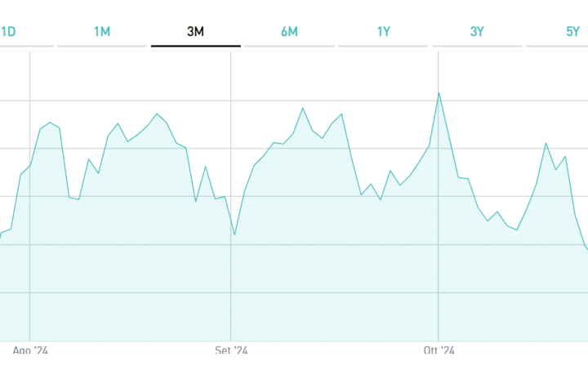The height and width of the screenshot is (392, 588).
Task: Click the late-October peak on the line
Action: 546,143
